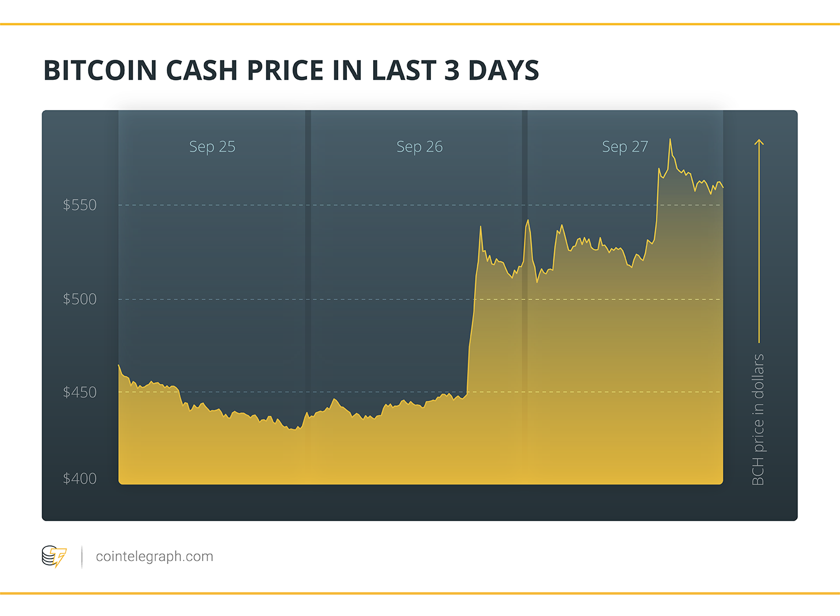Select the Sep 25 column label
Viewport: 840px width, 616px height.
click(212, 147)
